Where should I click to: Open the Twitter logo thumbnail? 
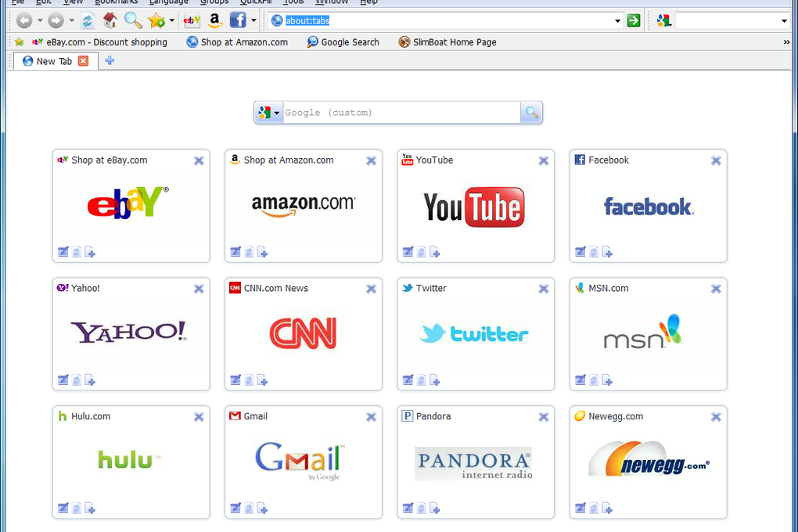coord(474,334)
